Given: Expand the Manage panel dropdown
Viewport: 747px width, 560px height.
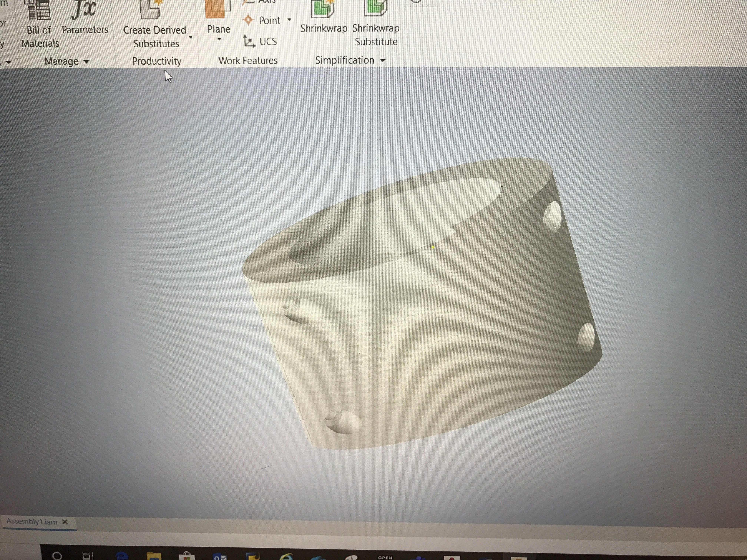Looking at the screenshot, I should (86, 61).
